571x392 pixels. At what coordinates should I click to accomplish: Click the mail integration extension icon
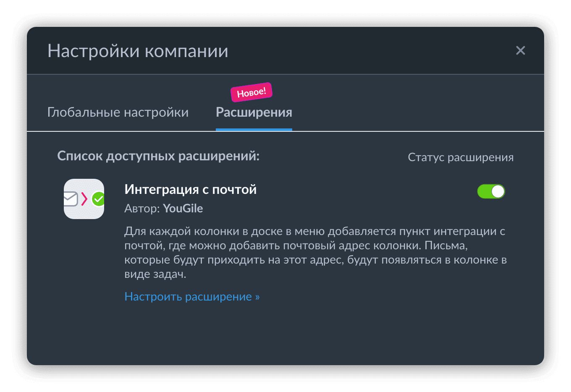tap(84, 199)
